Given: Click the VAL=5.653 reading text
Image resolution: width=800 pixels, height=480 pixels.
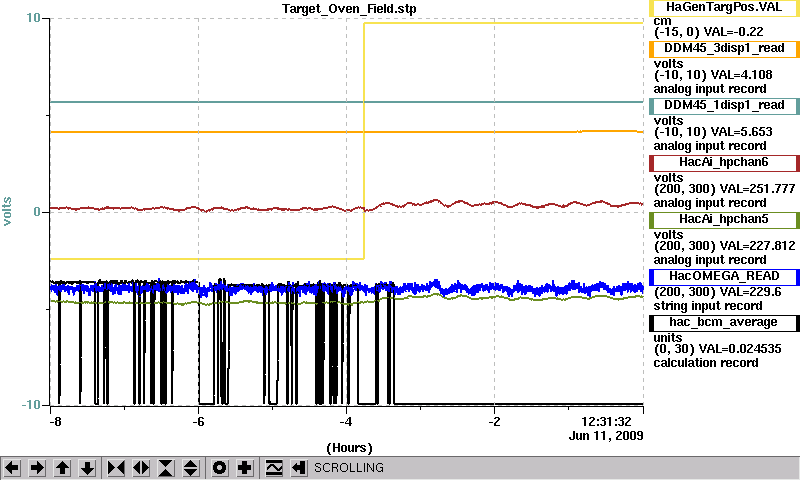Looking at the screenshot, I should coord(738,132).
